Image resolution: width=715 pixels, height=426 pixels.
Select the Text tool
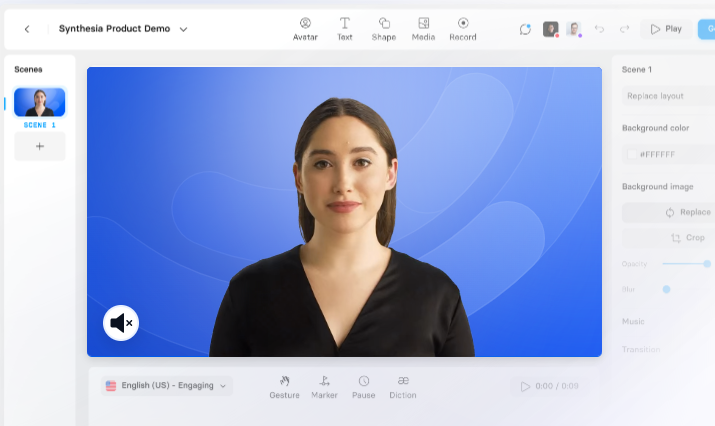pos(345,29)
